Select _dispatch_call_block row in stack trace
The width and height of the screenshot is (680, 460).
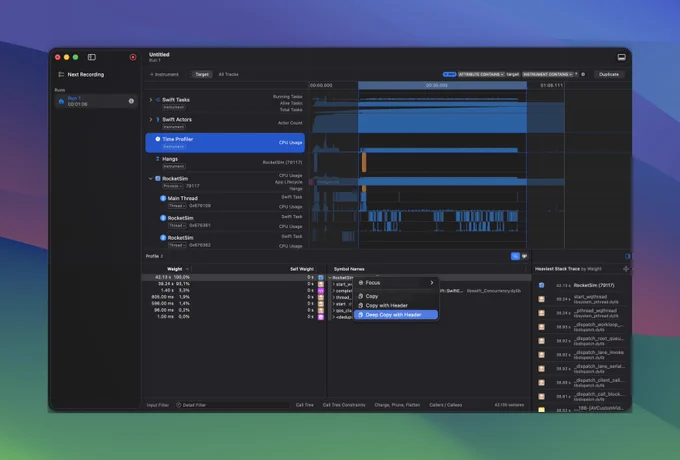(x=582, y=396)
